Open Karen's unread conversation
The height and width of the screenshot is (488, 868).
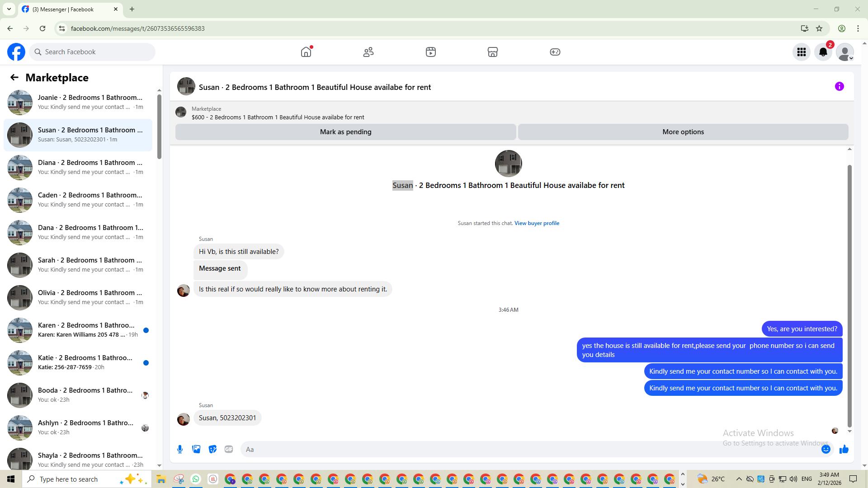(78, 330)
